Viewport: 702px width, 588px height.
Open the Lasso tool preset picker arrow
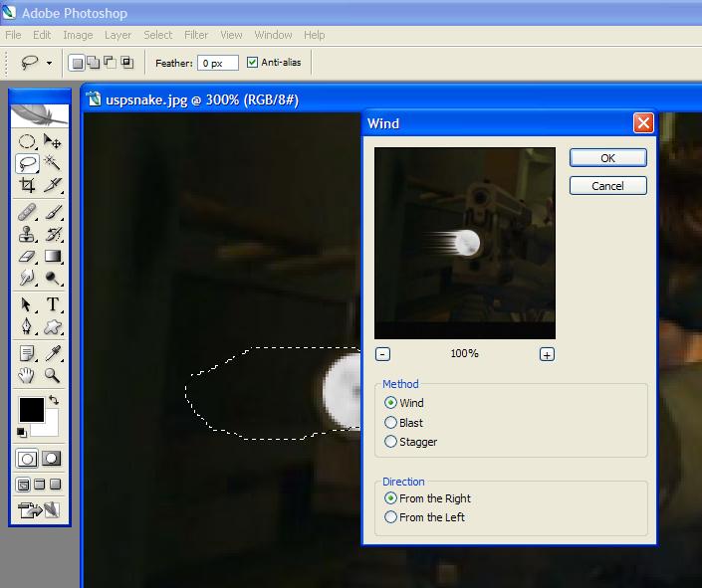click(x=49, y=63)
